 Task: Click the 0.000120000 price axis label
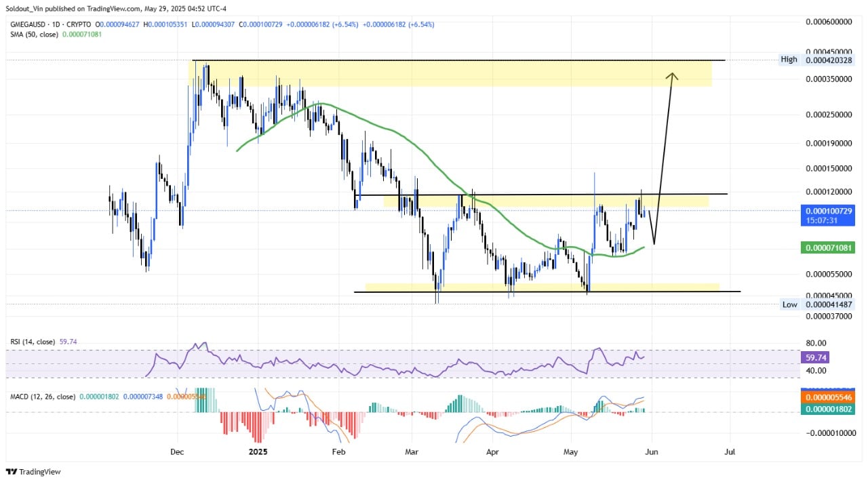(x=828, y=193)
